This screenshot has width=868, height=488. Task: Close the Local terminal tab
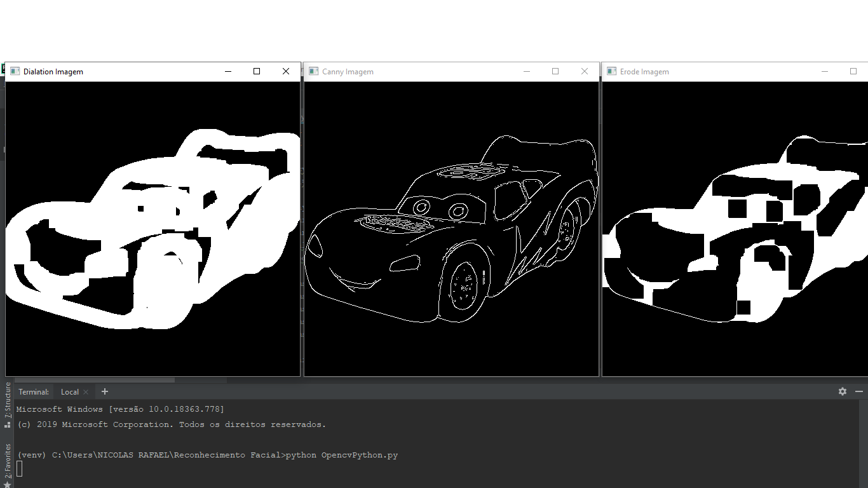click(86, 392)
